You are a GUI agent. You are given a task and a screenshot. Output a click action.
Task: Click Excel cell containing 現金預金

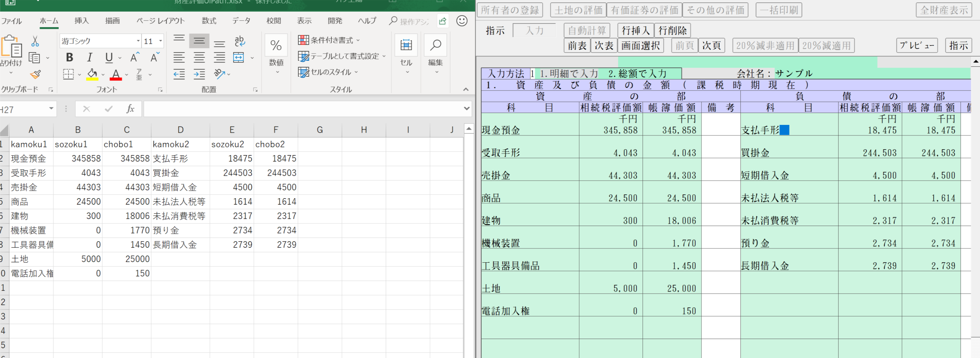point(31,158)
